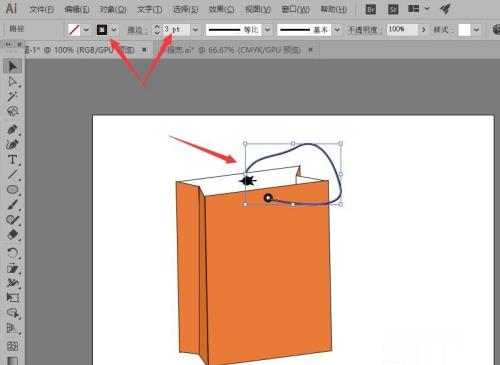The width and height of the screenshot is (500, 365).
Task: Select the Gradient tool
Action: coord(13,361)
